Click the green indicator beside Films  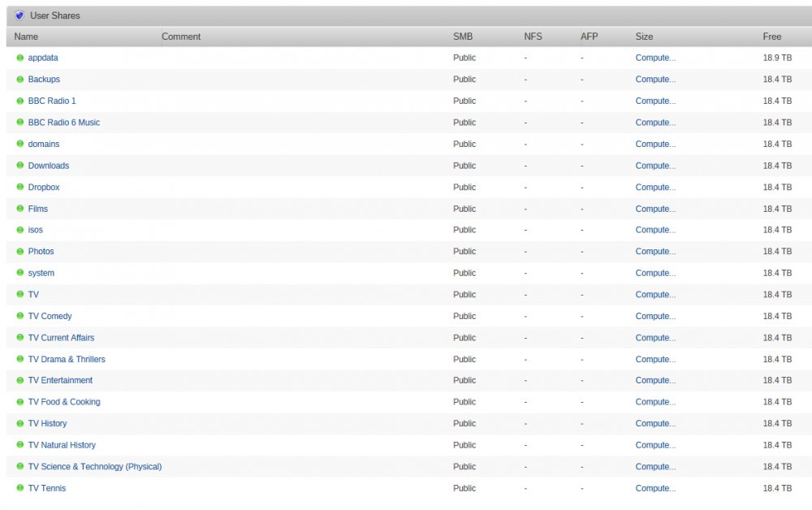(x=20, y=208)
